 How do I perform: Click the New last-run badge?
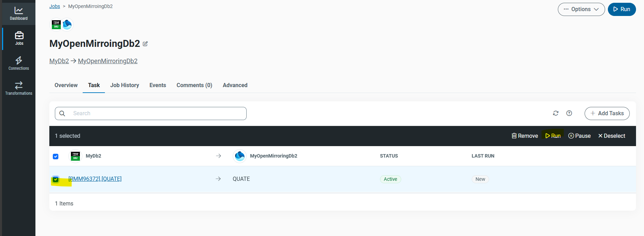480,179
